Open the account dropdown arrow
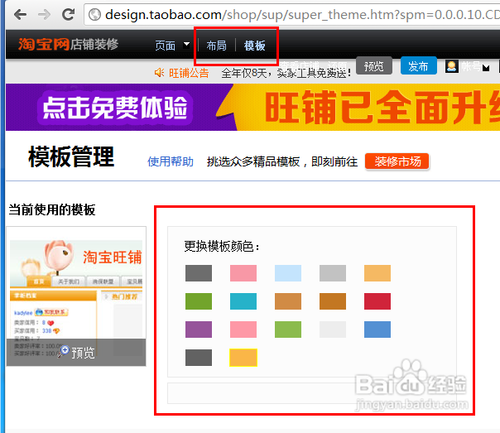The height and width of the screenshot is (433, 500). (486, 68)
